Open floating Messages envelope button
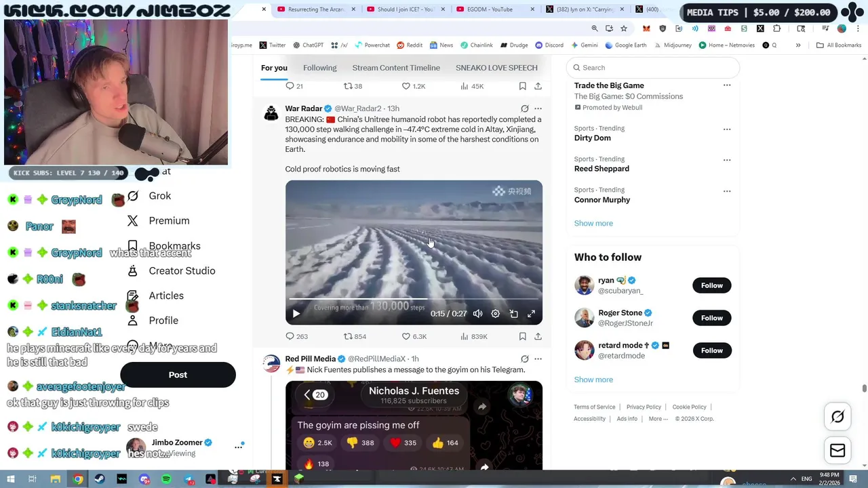 tap(837, 450)
